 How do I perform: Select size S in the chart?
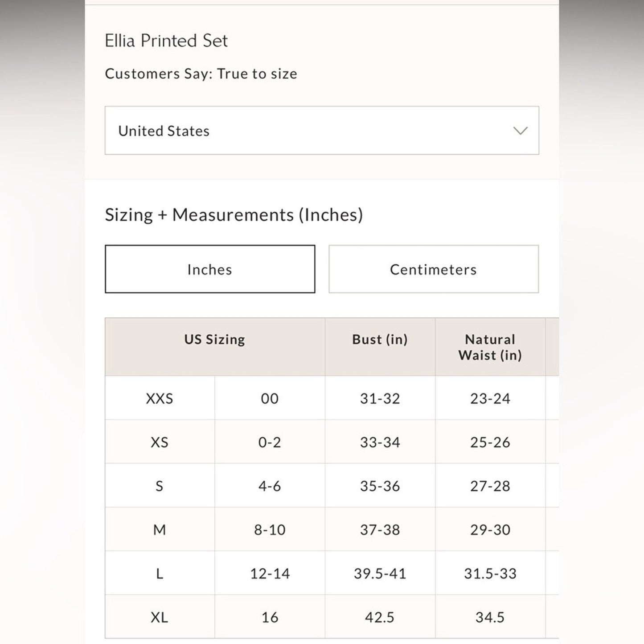click(160, 485)
